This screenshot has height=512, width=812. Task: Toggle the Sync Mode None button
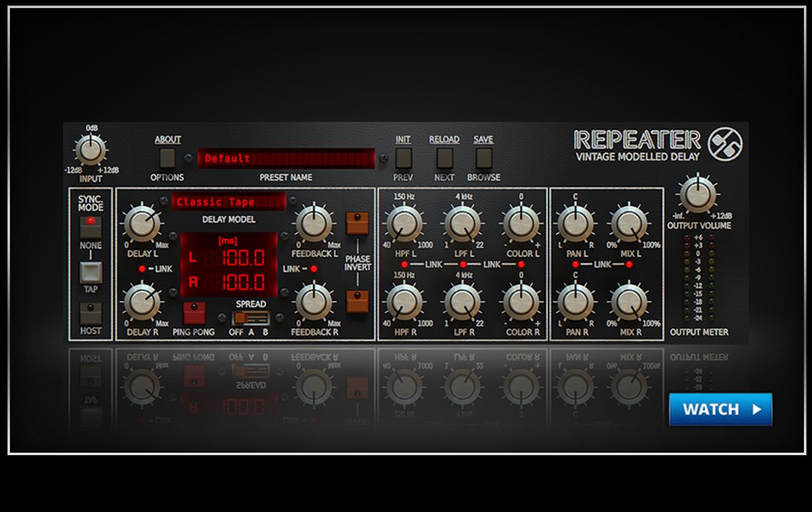[90, 226]
